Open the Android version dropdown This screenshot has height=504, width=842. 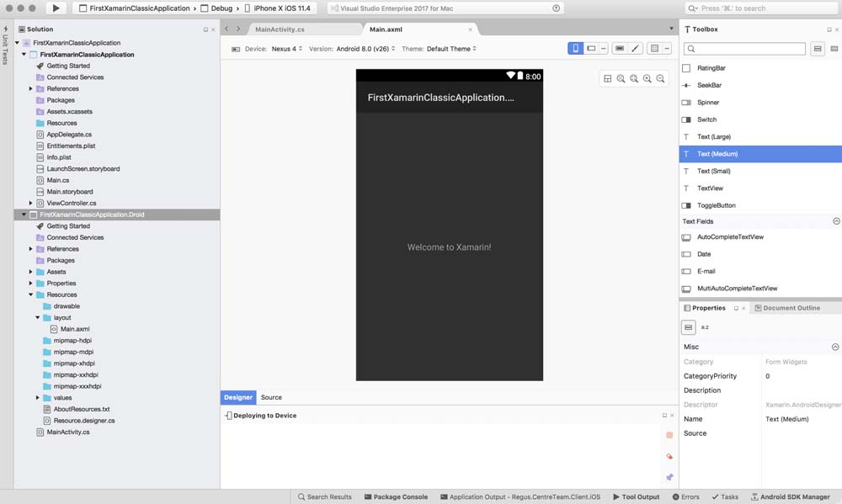point(365,49)
